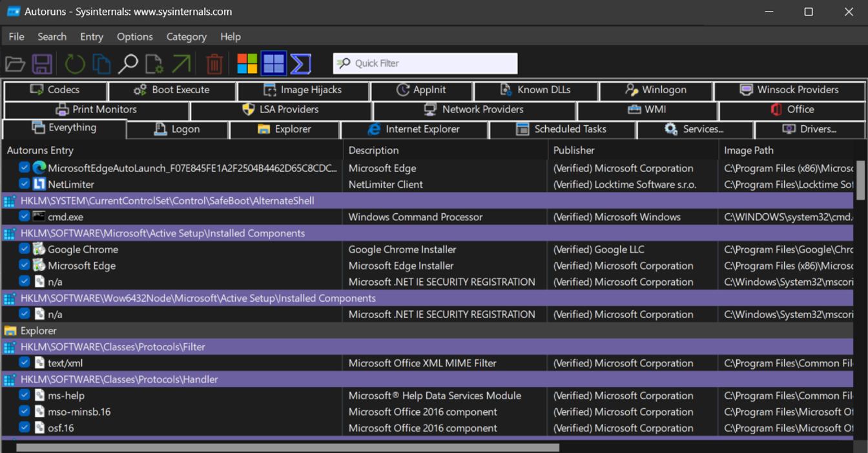Uncheck the MicrosoftEdgeAutoLaunch entry checkbox
The height and width of the screenshot is (453, 868).
(x=25, y=167)
